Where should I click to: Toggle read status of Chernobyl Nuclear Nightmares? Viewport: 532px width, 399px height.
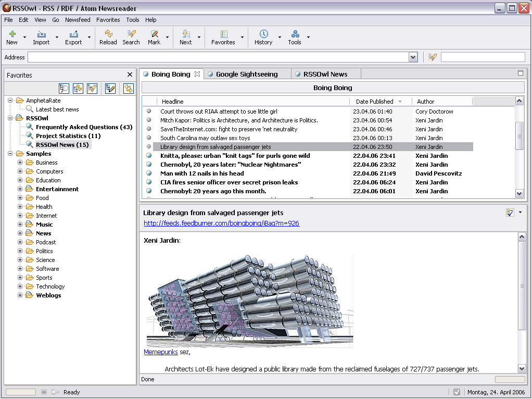(x=149, y=165)
